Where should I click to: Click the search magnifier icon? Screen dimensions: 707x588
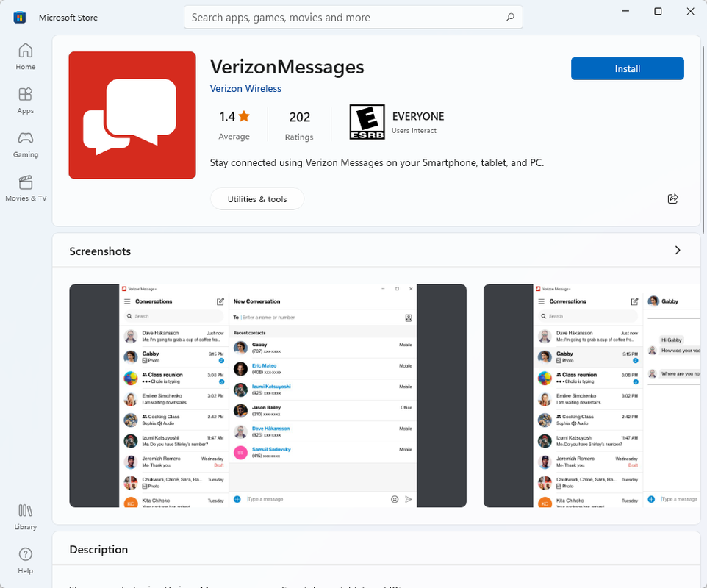point(510,17)
